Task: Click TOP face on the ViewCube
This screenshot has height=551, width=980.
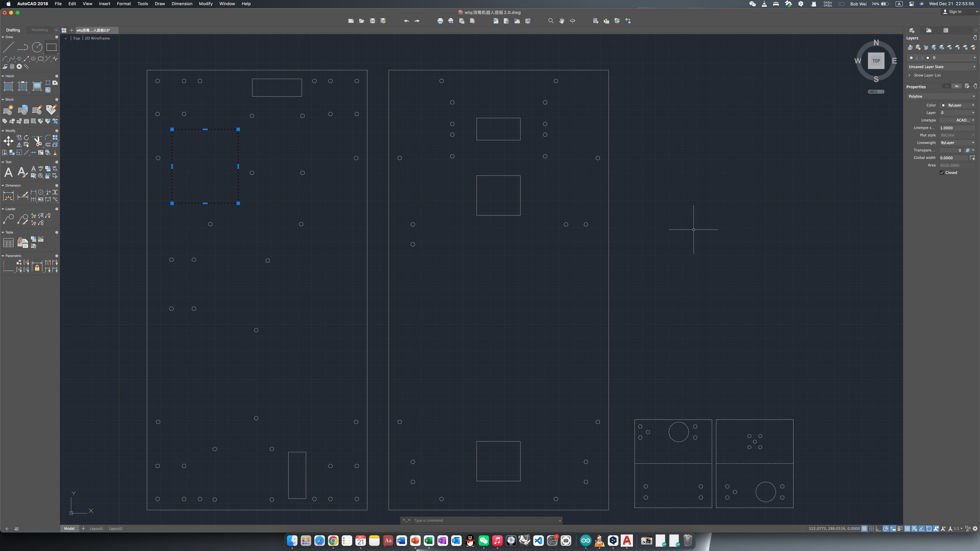Action: click(x=876, y=61)
